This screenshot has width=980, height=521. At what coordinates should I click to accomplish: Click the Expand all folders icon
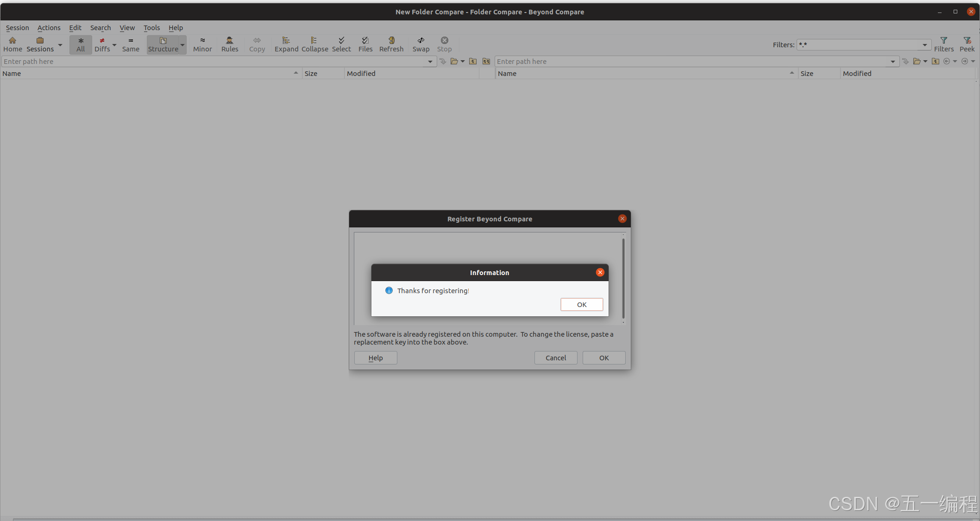[x=286, y=44]
